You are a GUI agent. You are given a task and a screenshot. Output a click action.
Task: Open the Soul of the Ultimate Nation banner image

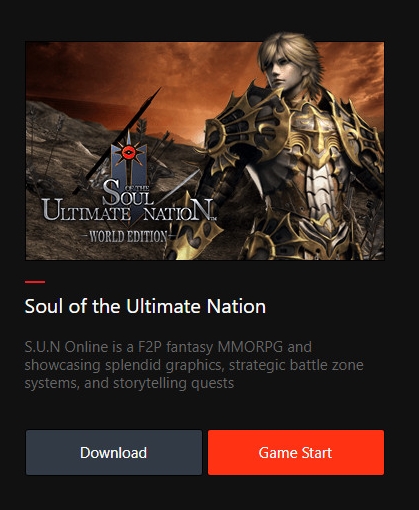[205, 151]
